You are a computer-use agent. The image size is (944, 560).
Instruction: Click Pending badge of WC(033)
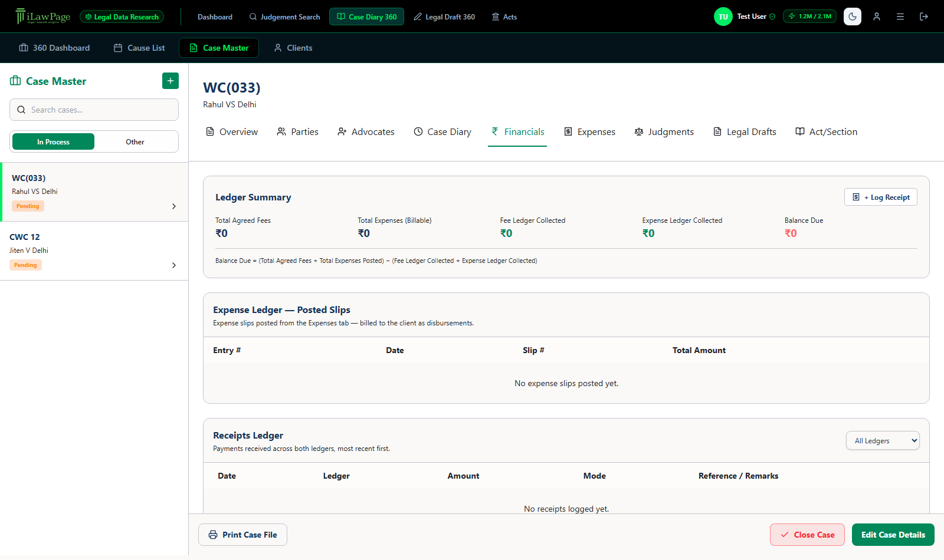pyautogui.click(x=28, y=206)
